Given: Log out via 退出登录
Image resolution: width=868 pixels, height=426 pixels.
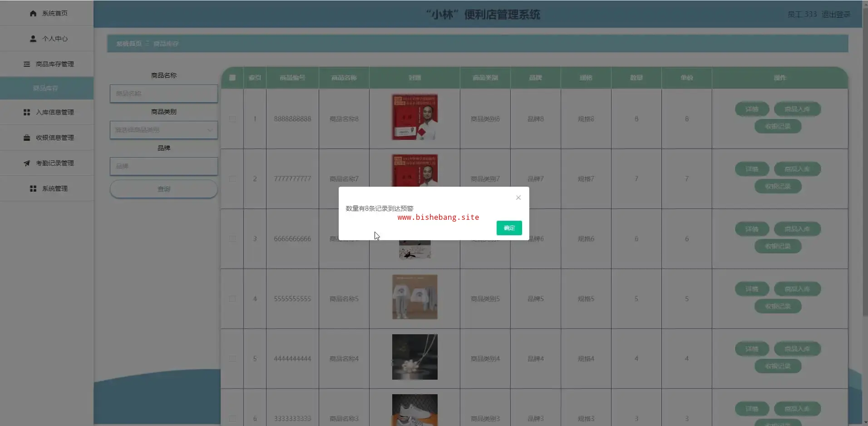Looking at the screenshot, I should (x=836, y=15).
